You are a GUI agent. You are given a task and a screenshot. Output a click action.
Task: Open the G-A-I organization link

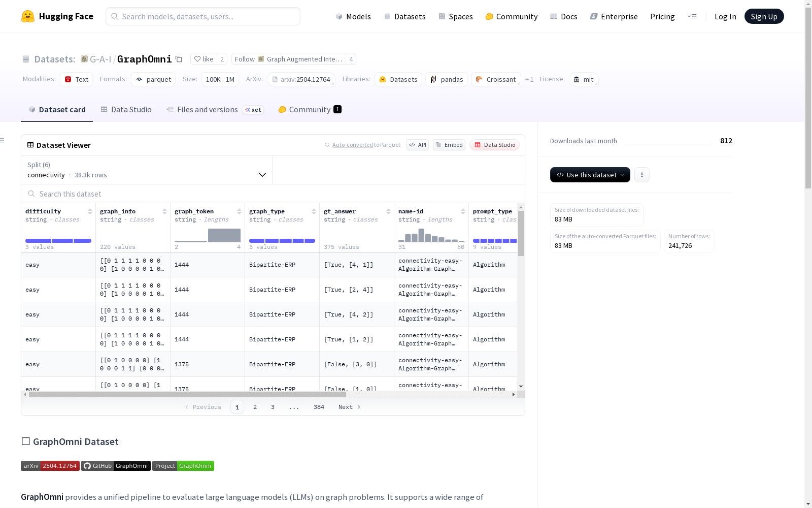click(100, 59)
